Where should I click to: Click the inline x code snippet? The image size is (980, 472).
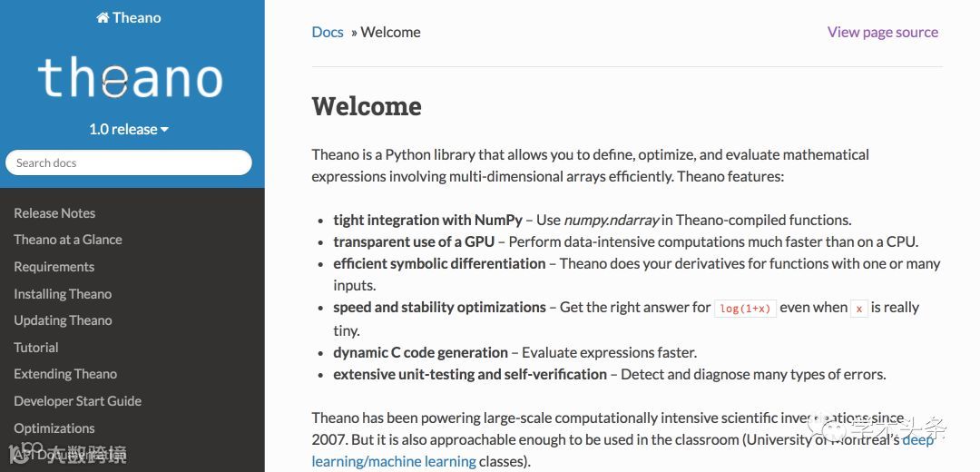point(859,309)
